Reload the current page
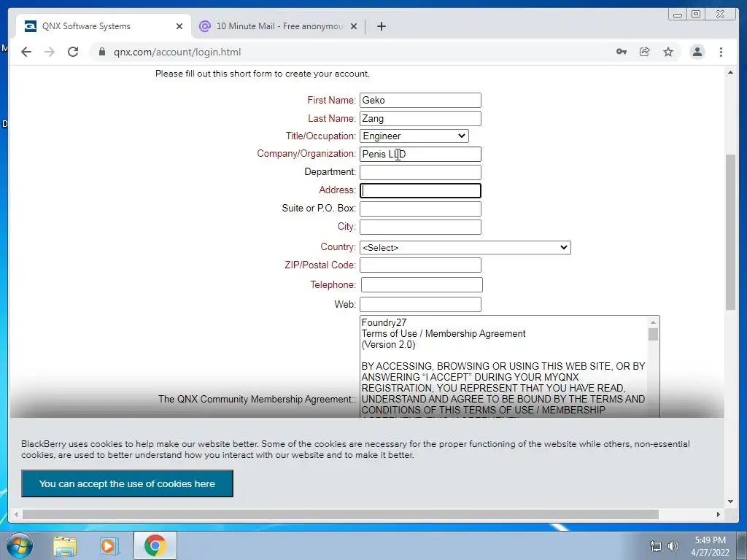The width and height of the screenshot is (747, 560). 73,52
